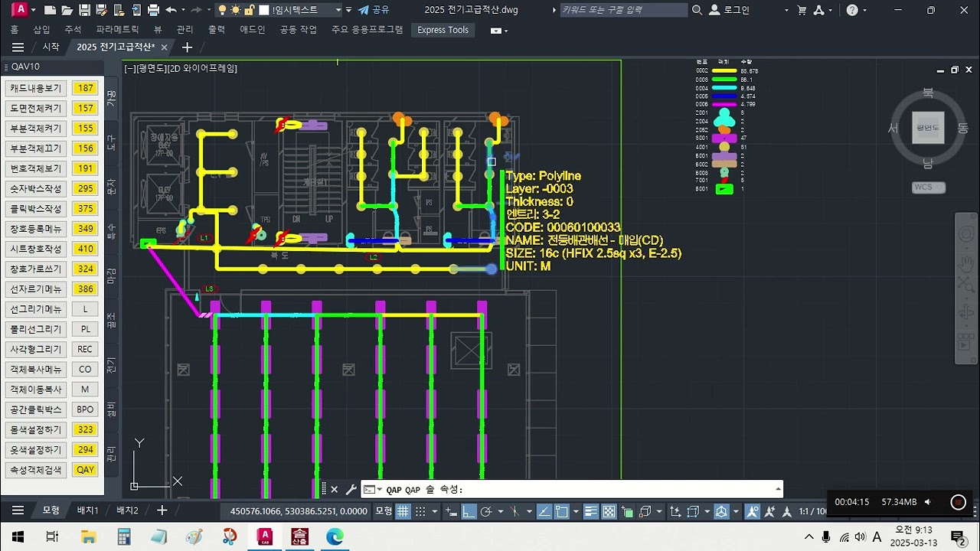This screenshot has height=551, width=980.
Task: Click the QAV 속성객체검색 button
Action: click(x=86, y=470)
